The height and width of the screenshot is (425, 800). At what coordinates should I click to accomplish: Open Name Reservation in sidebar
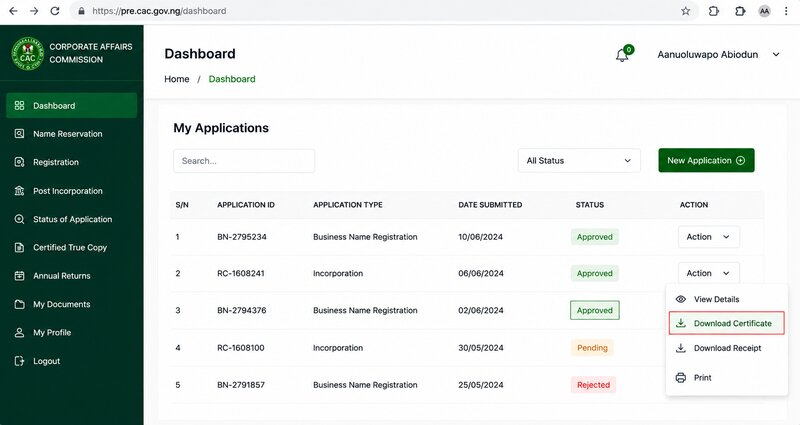coord(71,134)
